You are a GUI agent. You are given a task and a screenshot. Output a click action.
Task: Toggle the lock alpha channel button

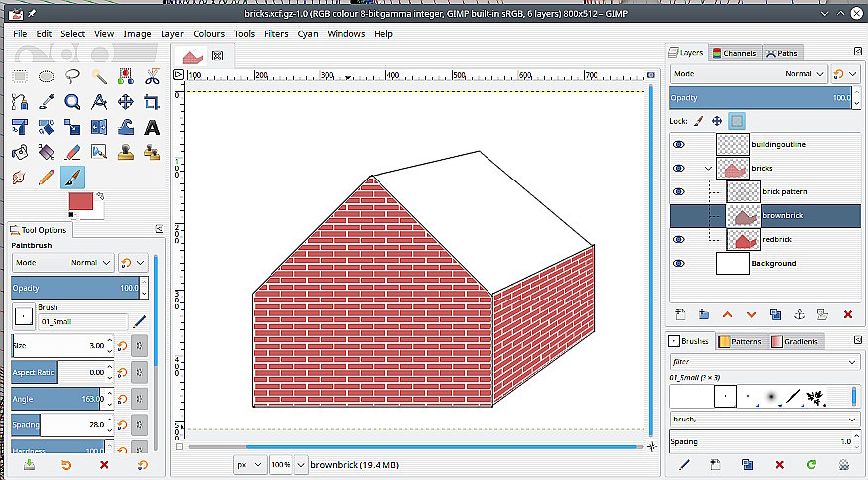point(737,121)
